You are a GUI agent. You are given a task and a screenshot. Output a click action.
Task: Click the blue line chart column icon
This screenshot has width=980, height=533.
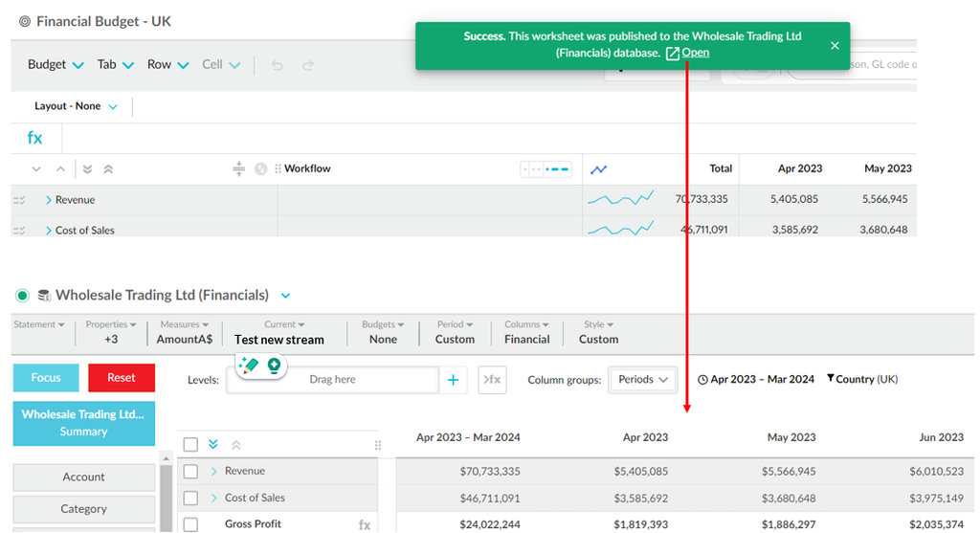pos(598,169)
